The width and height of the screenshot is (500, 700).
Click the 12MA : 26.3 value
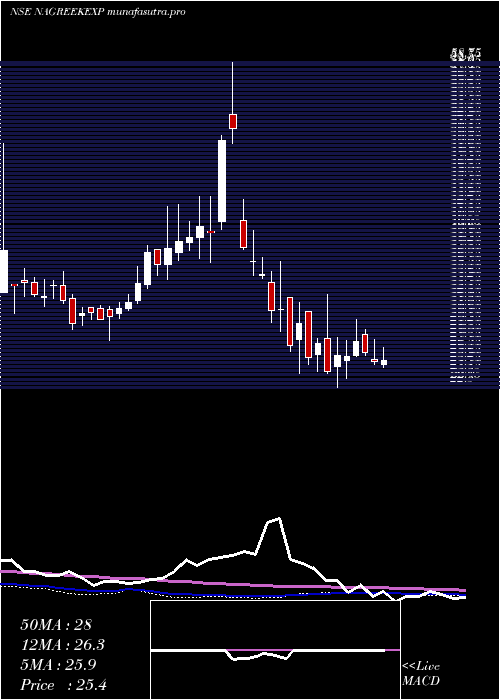(63, 645)
